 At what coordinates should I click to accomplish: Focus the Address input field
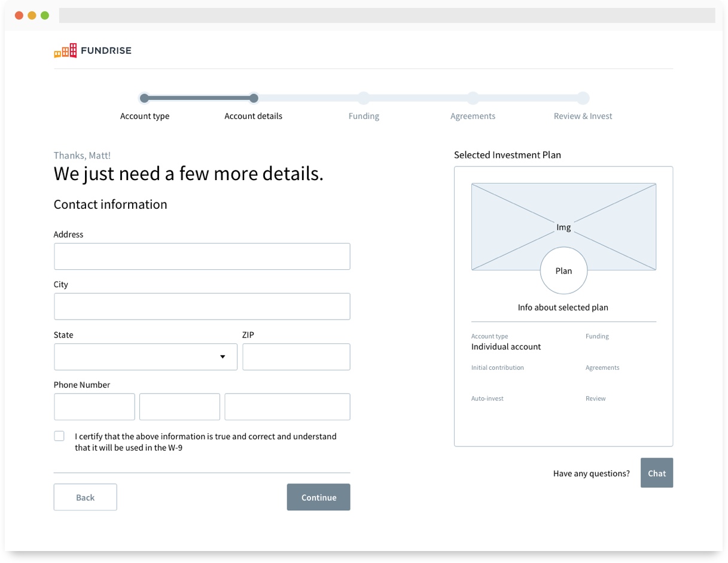click(202, 257)
